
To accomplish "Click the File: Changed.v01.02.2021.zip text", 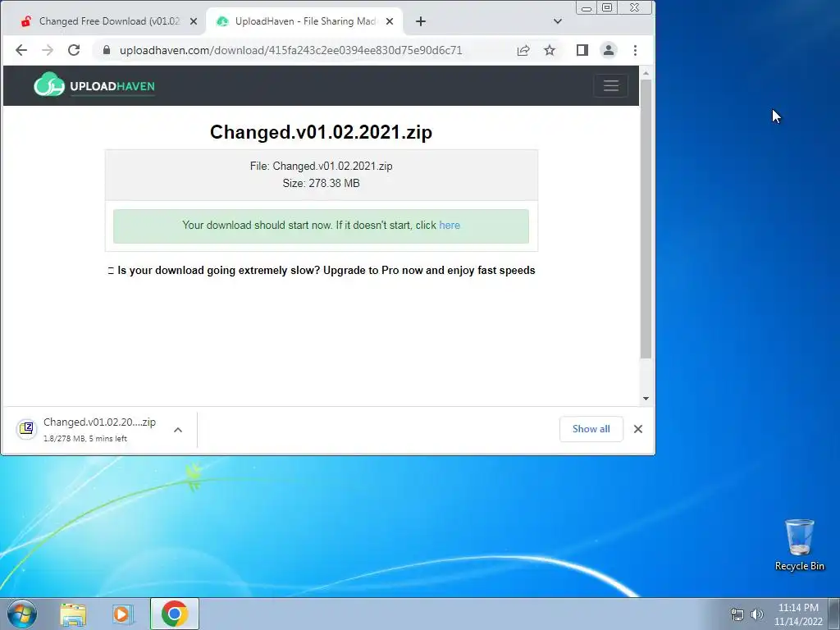I will [x=321, y=166].
